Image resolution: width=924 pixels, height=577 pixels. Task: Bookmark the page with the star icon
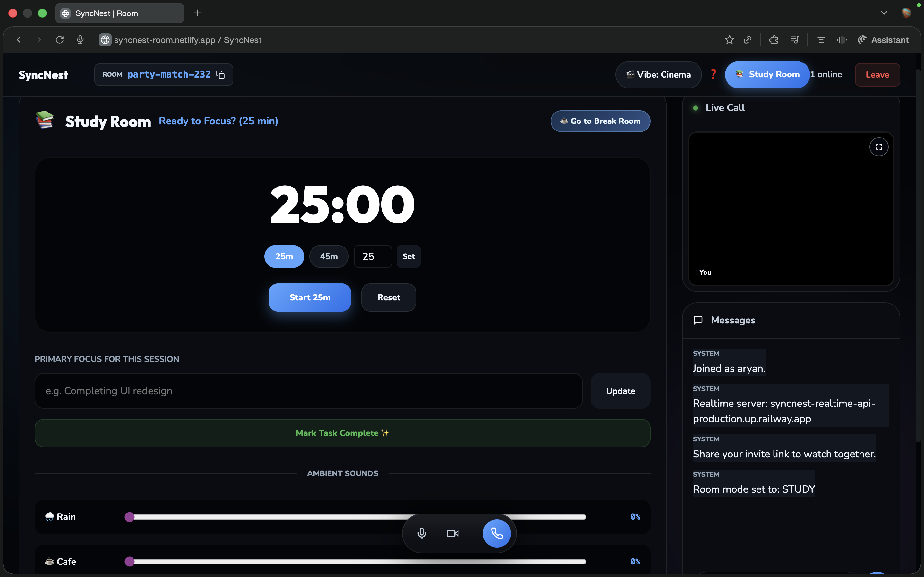click(729, 40)
